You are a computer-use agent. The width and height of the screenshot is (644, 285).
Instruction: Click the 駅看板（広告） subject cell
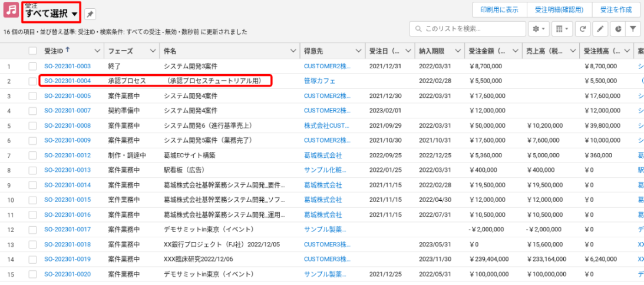click(x=184, y=170)
